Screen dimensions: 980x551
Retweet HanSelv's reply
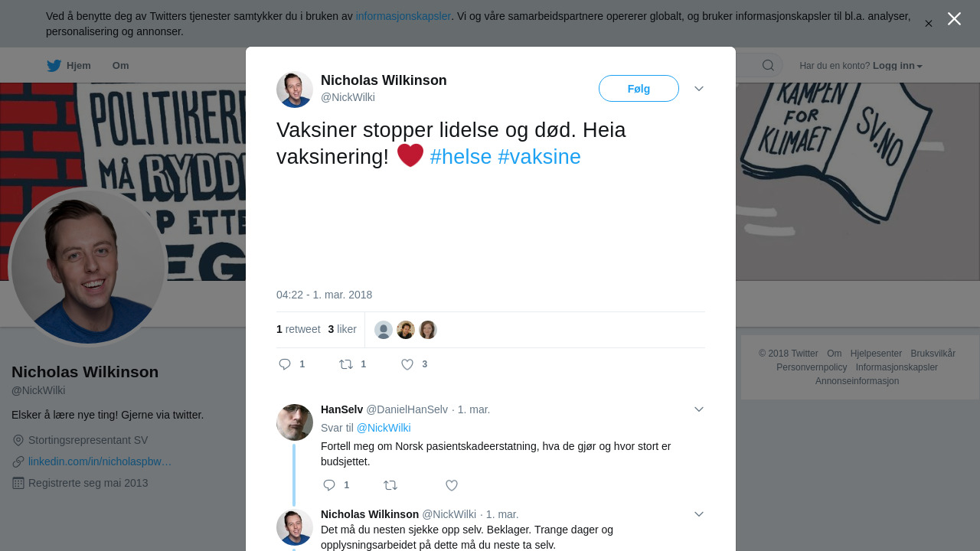click(x=390, y=485)
